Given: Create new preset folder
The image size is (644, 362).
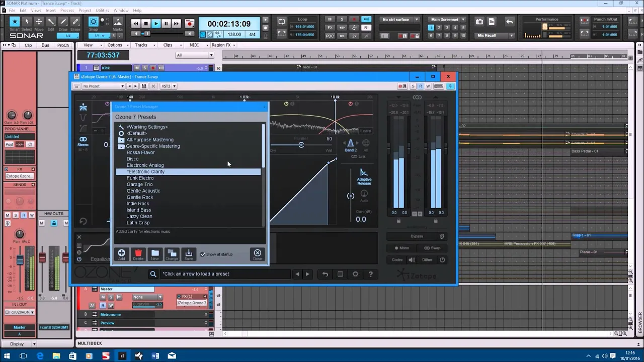Looking at the screenshot, I should click(x=155, y=254).
